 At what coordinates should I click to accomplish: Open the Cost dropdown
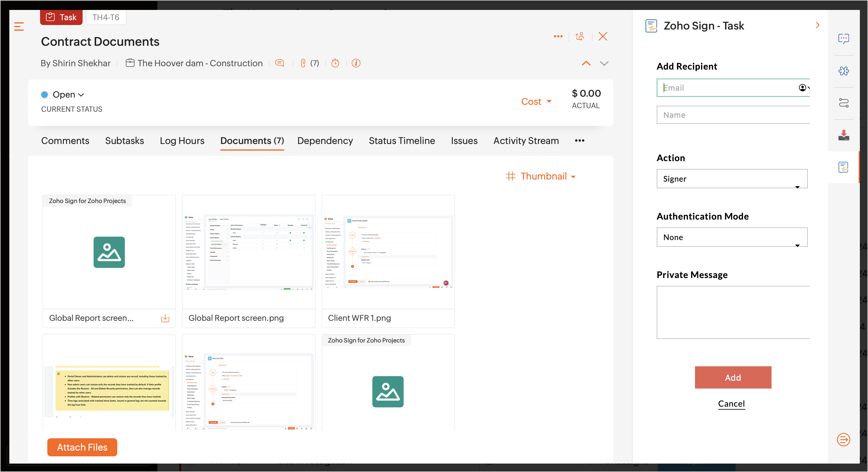[536, 101]
